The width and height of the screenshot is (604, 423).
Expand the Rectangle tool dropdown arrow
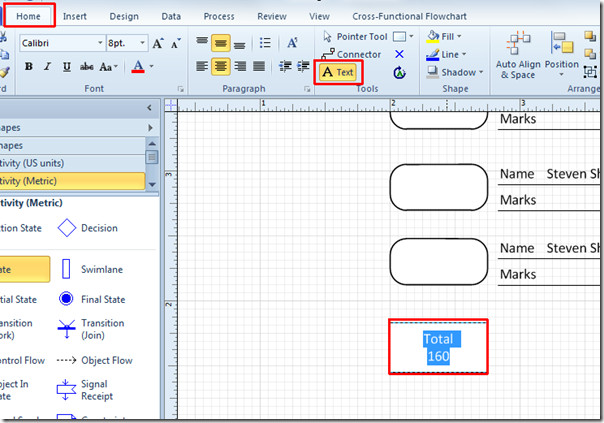pyautogui.click(x=411, y=37)
